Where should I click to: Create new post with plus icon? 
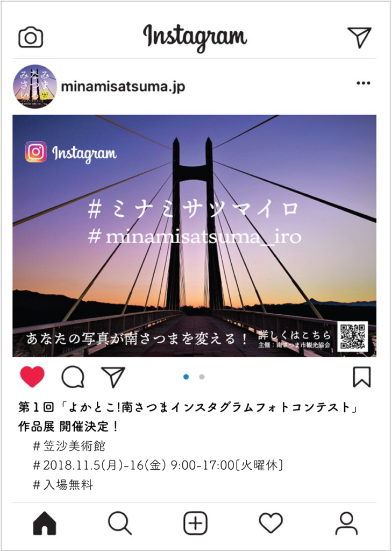tap(196, 524)
